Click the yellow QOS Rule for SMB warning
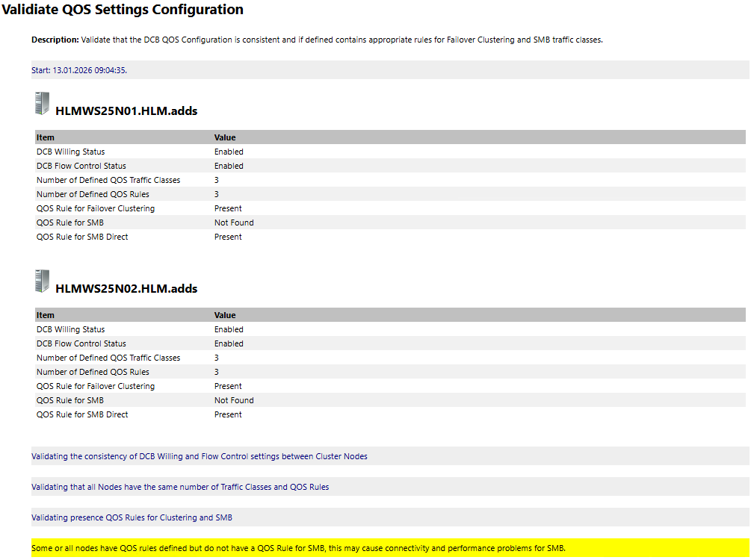This screenshot has width=751, height=560. tap(298, 548)
